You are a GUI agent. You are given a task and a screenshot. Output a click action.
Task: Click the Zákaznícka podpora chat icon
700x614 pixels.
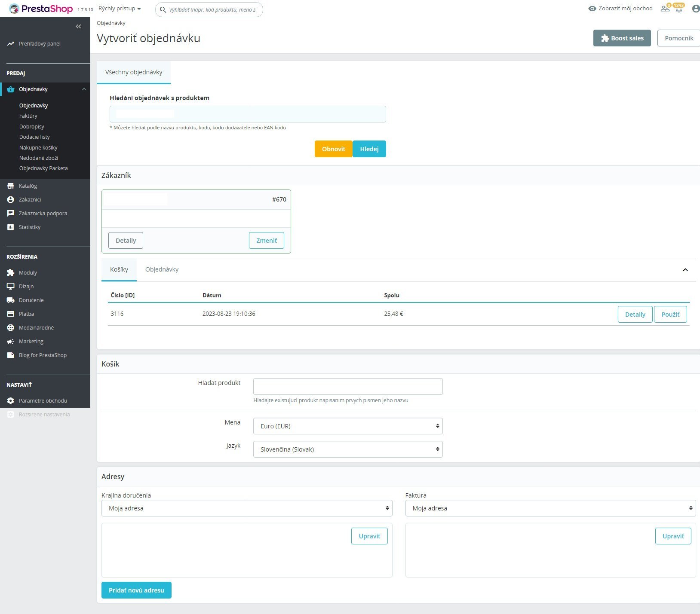11,214
